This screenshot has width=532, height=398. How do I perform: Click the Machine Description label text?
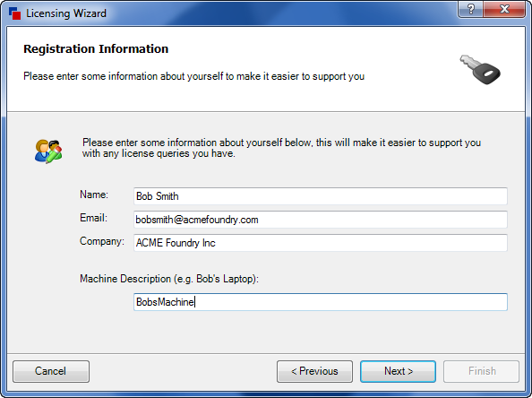click(169, 279)
